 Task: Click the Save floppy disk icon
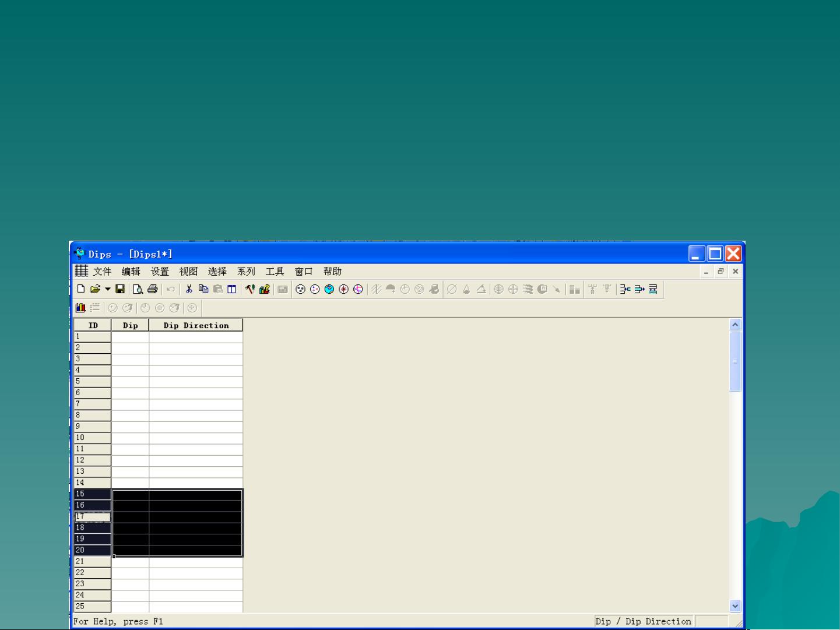[x=120, y=289]
